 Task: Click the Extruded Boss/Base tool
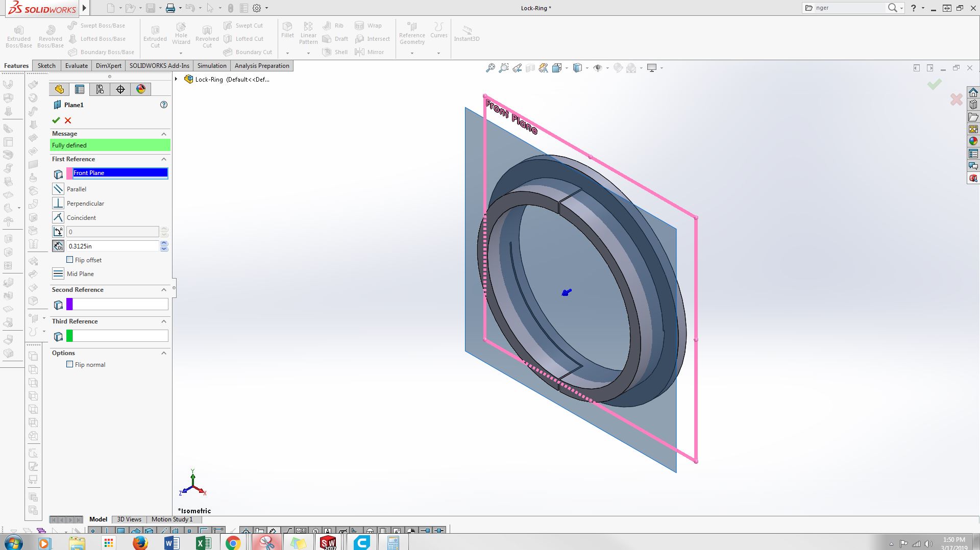(x=19, y=37)
